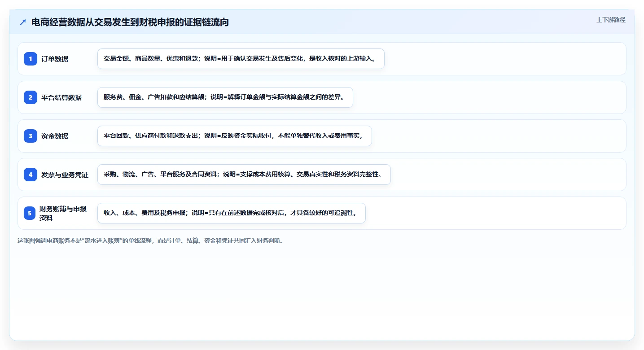The image size is (644, 350).
Task: Click the description starting 服务费、佣金
Action: coord(225,97)
